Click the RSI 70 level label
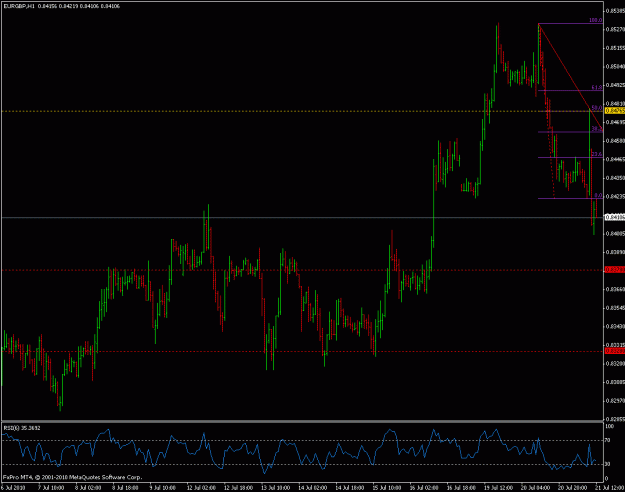This screenshot has height=492, width=625. 607,441
